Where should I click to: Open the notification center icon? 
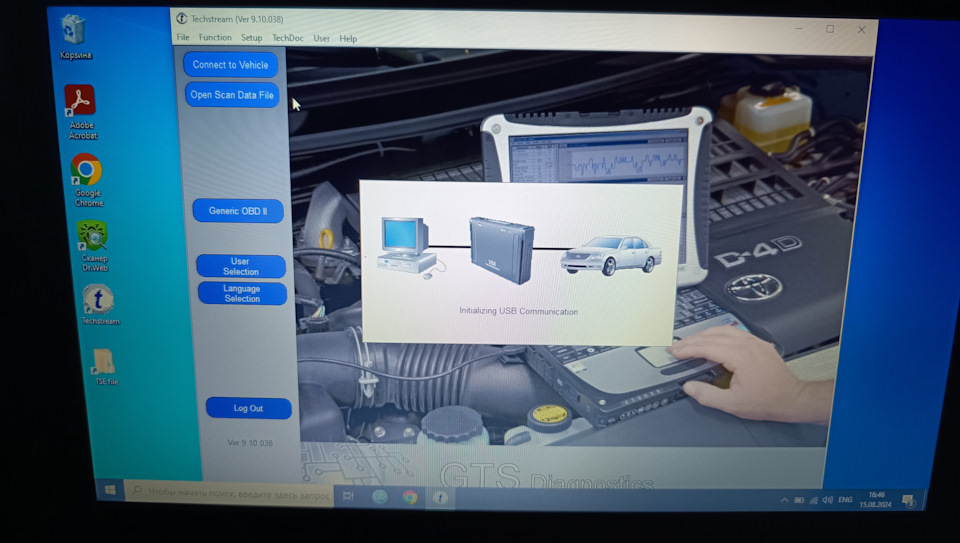909,501
